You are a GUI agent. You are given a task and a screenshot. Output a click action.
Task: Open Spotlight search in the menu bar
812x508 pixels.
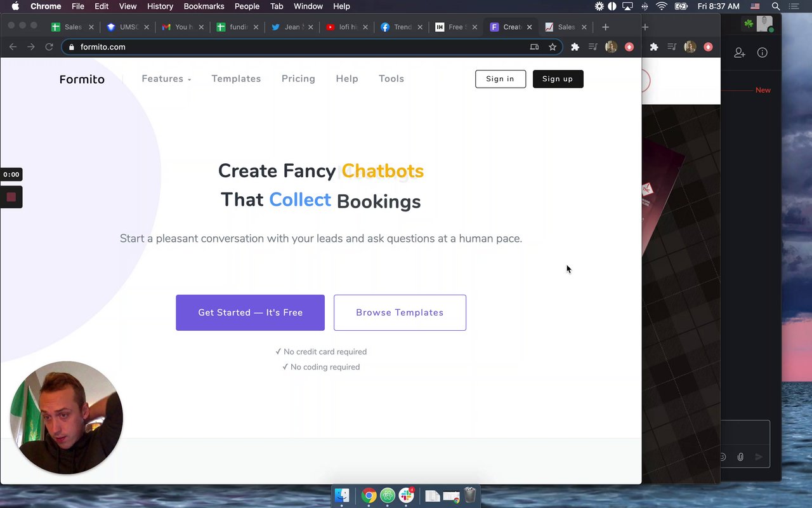(776, 6)
